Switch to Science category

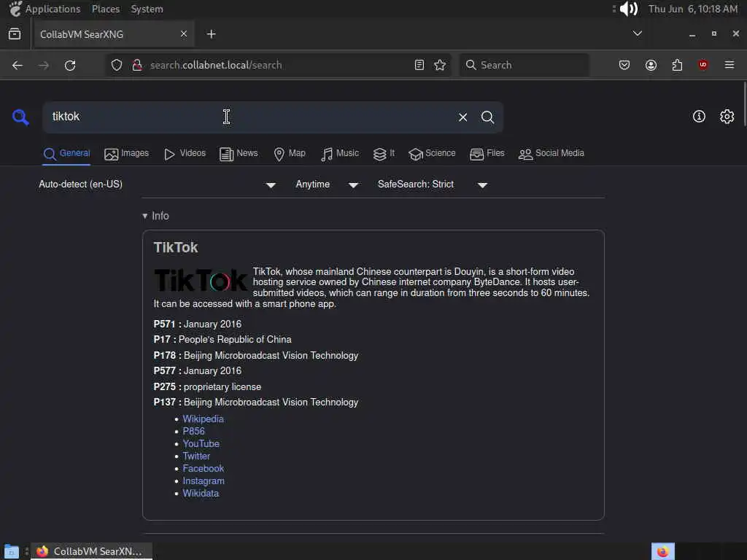coord(432,153)
